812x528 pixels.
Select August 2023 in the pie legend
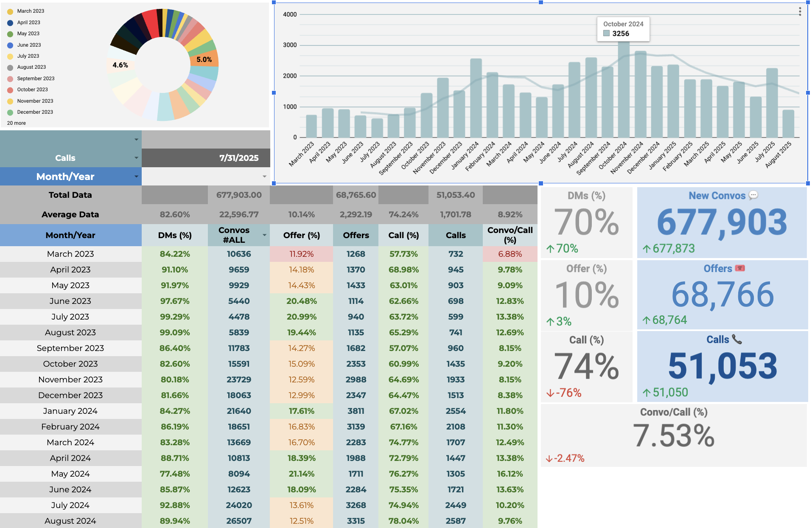(x=31, y=67)
